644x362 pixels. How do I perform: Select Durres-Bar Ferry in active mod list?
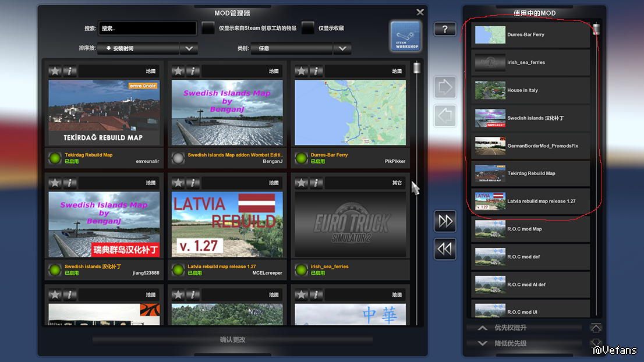[530, 35]
